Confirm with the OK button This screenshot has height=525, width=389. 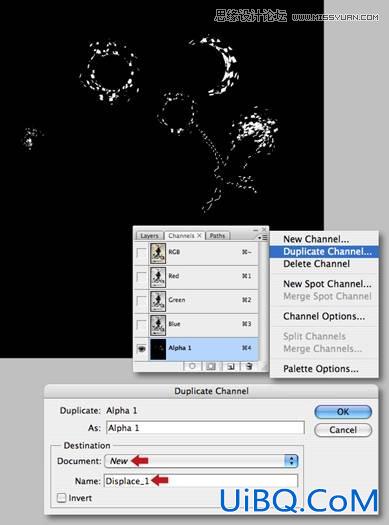(x=343, y=412)
